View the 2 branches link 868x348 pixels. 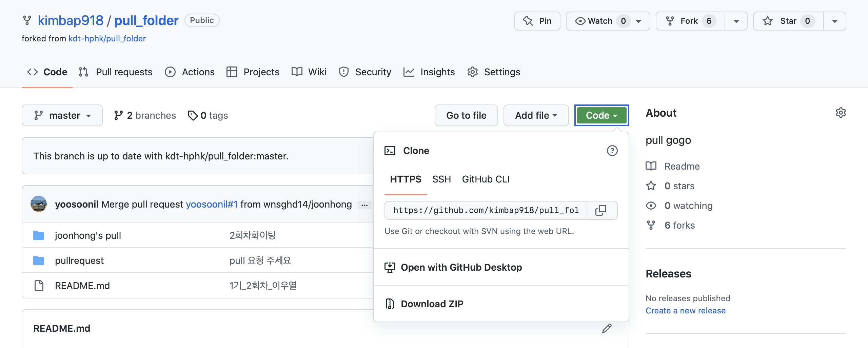coord(145,115)
